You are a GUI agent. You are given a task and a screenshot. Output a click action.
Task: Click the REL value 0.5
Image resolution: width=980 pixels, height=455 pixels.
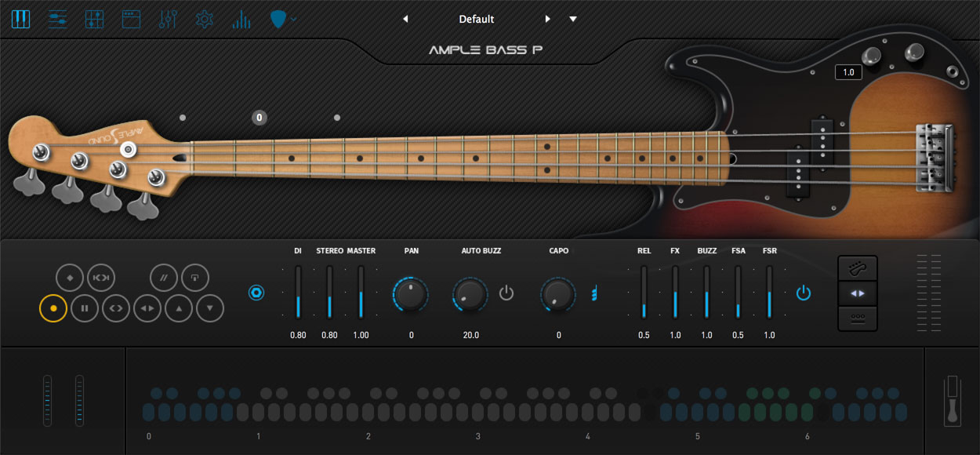[x=644, y=335]
